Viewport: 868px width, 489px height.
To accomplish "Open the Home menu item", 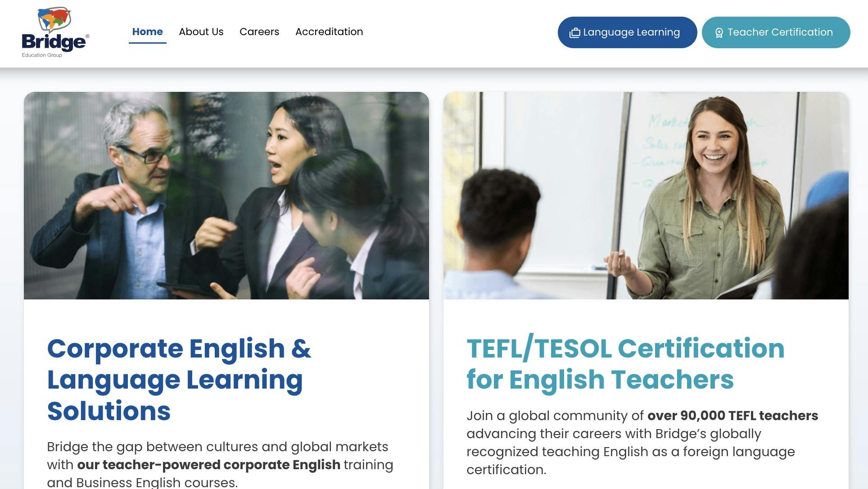I will click(147, 32).
